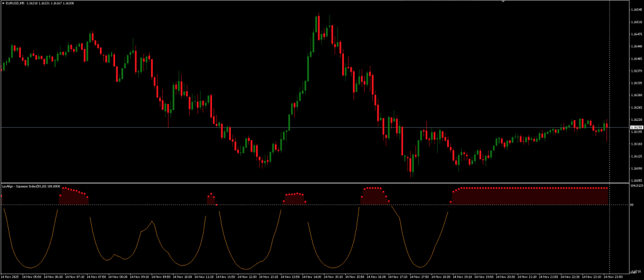The image size is (644, 280).
Task: Click the highlighted current price tag on the price scale
Action: [x=635, y=128]
